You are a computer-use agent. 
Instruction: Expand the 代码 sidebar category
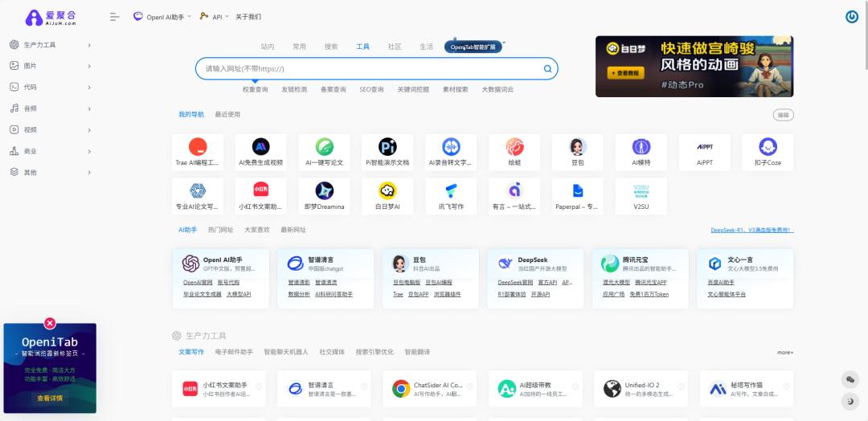pyautogui.click(x=50, y=87)
